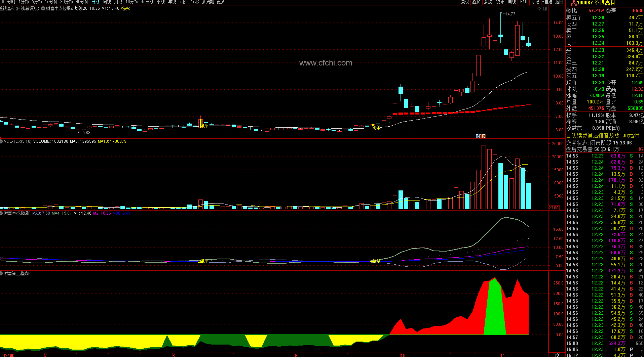
Task: Open the 日线 period selector at bottom right
Action: pos(557,355)
